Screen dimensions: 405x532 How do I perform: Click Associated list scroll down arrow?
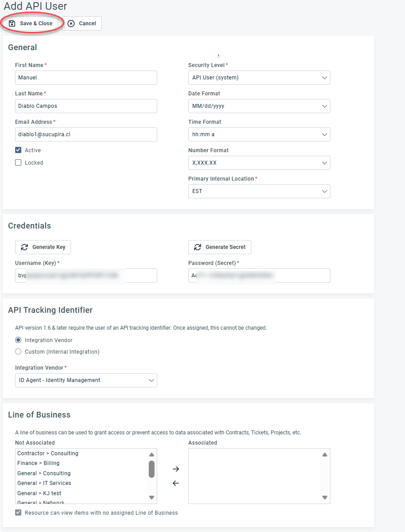click(x=325, y=497)
